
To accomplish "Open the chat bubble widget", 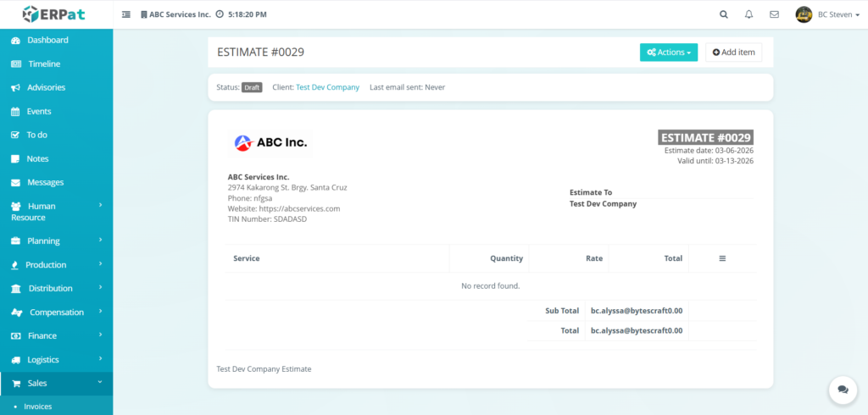I will [843, 390].
